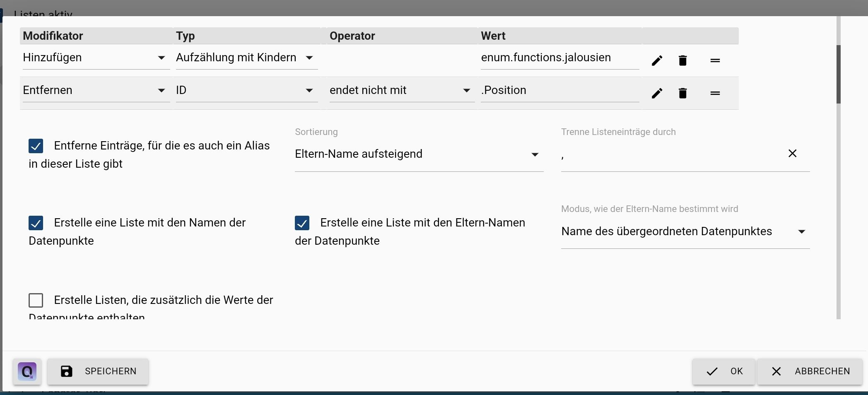868x395 pixels.
Task: Toggle the Eltern-Namen list checkbox
Action: pyautogui.click(x=302, y=223)
